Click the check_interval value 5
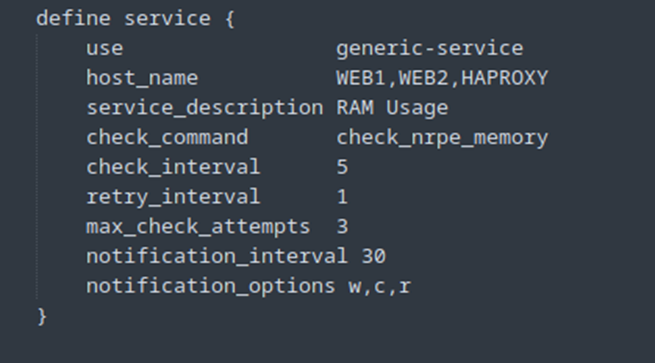Image resolution: width=655 pixels, height=363 pixels. click(x=342, y=167)
